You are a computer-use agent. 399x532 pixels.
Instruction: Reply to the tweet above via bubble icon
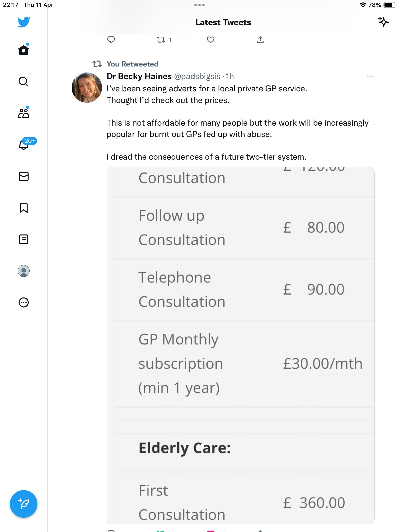tap(111, 40)
